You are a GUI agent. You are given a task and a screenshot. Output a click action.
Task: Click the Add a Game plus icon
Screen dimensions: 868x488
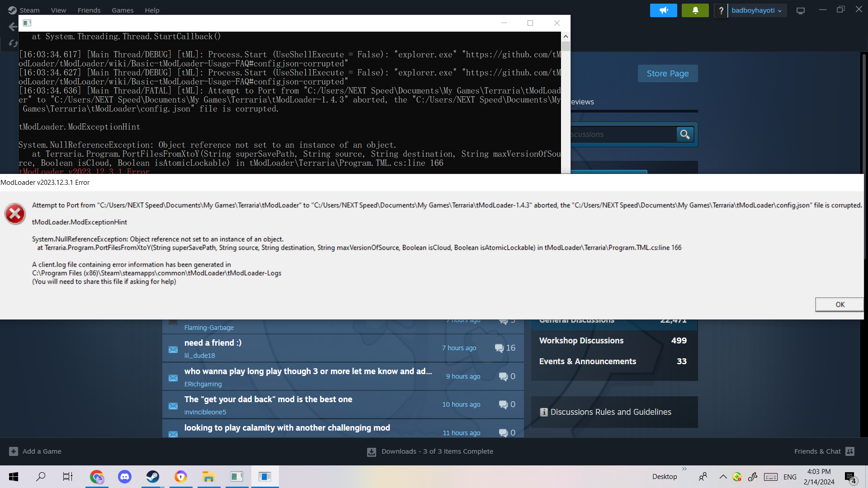pyautogui.click(x=14, y=451)
